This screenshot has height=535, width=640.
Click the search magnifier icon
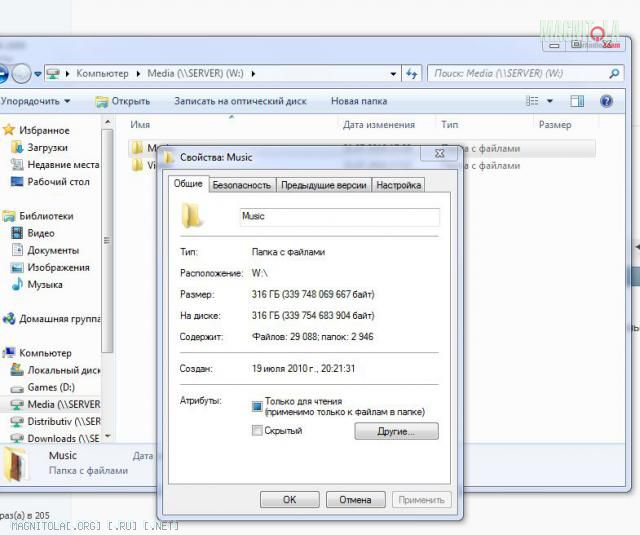tap(613, 73)
